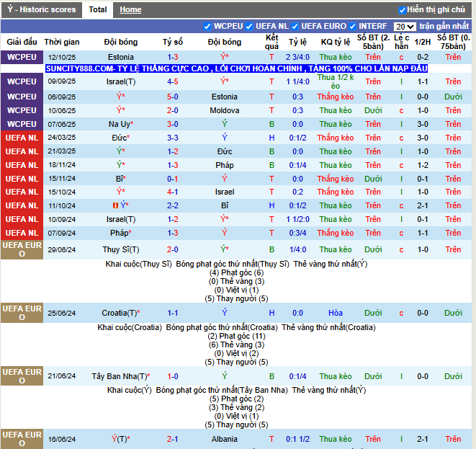This screenshot has width=476, height=449.
Task: Click UEFA EURO badge on the 21/06/24 row
Action: click(22, 376)
